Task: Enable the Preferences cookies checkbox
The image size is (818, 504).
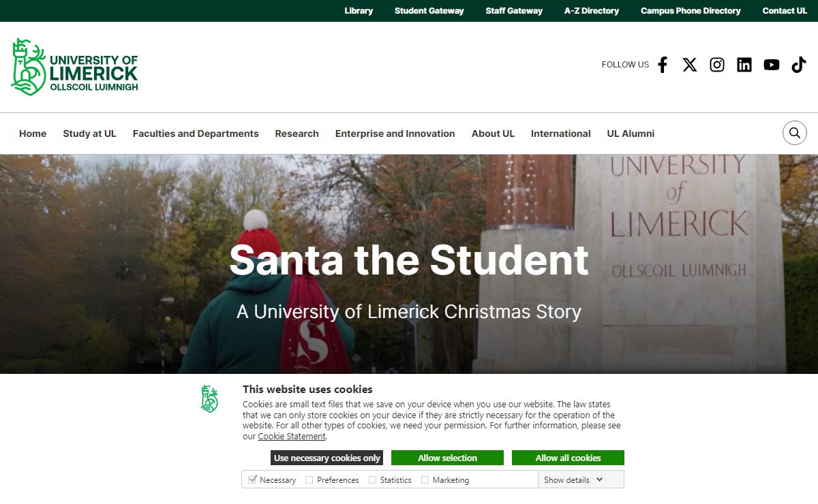Action: pyautogui.click(x=309, y=479)
